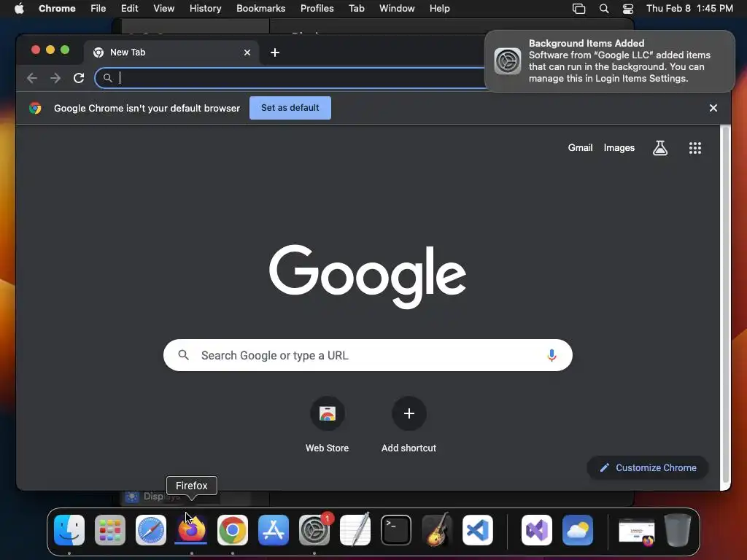Image resolution: width=747 pixels, height=560 pixels.
Task: Open a new tab with the plus button
Action: coord(275,52)
